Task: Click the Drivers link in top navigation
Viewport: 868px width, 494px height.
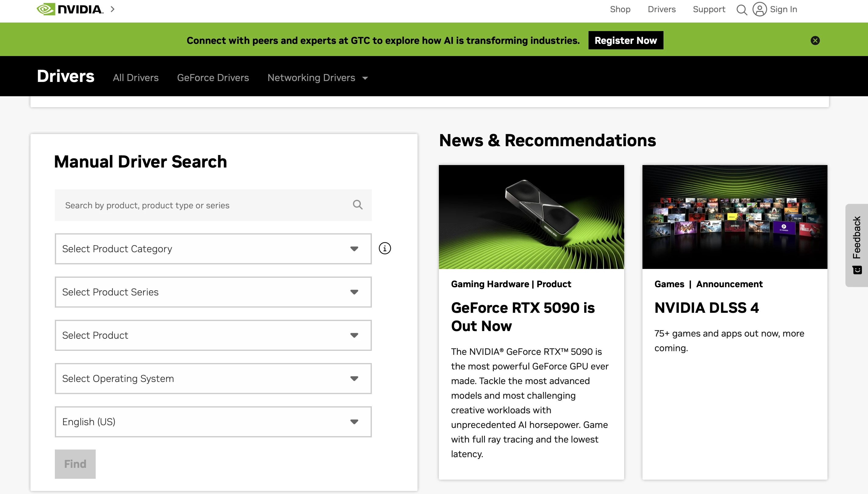Action: (x=661, y=9)
